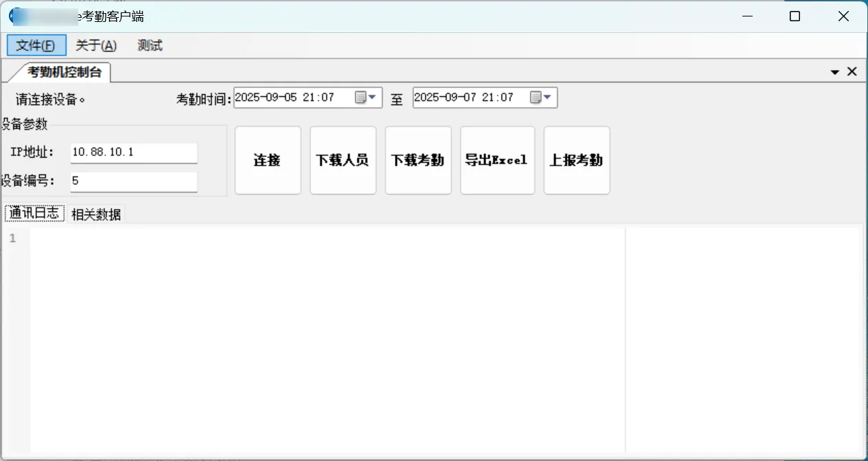Click the 设备编号 input field
The image size is (868, 461).
(134, 181)
